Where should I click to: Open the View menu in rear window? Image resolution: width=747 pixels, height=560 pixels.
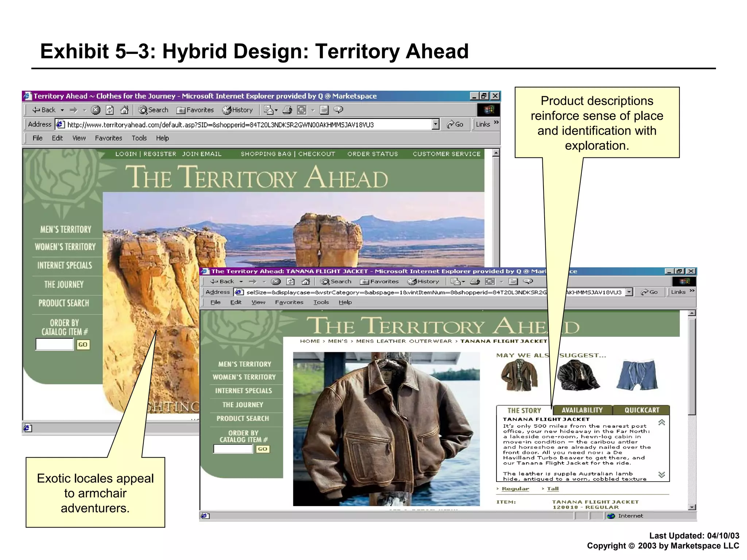tap(79, 138)
